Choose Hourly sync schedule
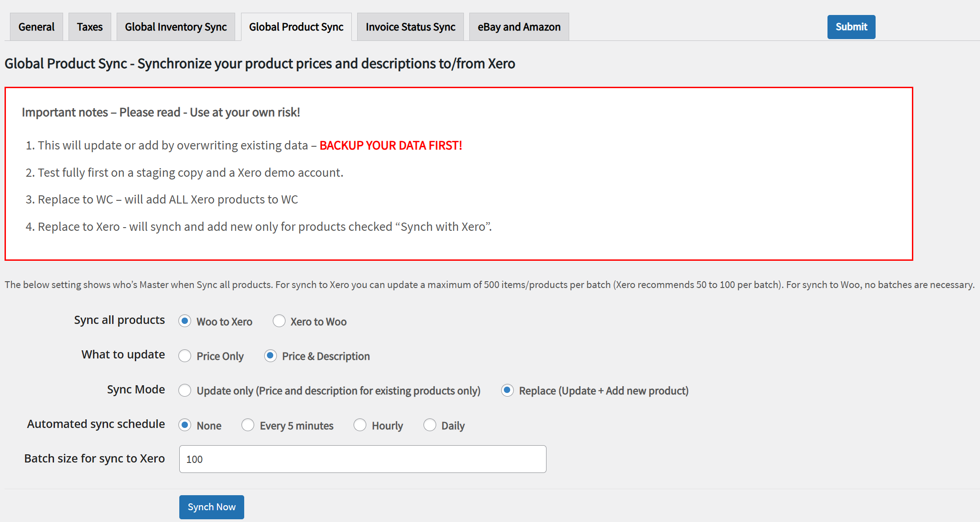This screenshot has height=522, width=980. coord(360,425)
